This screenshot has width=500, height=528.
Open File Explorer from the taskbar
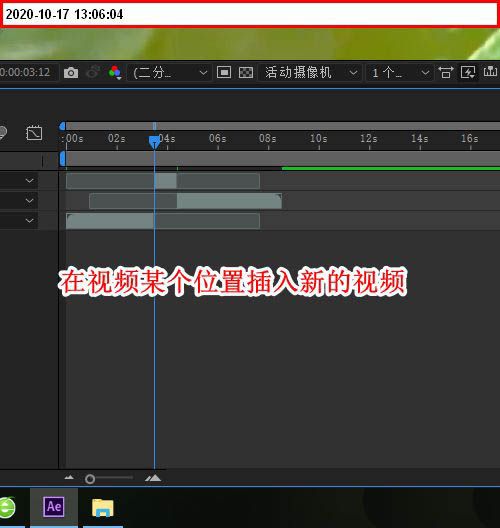[x=103, y=508]
